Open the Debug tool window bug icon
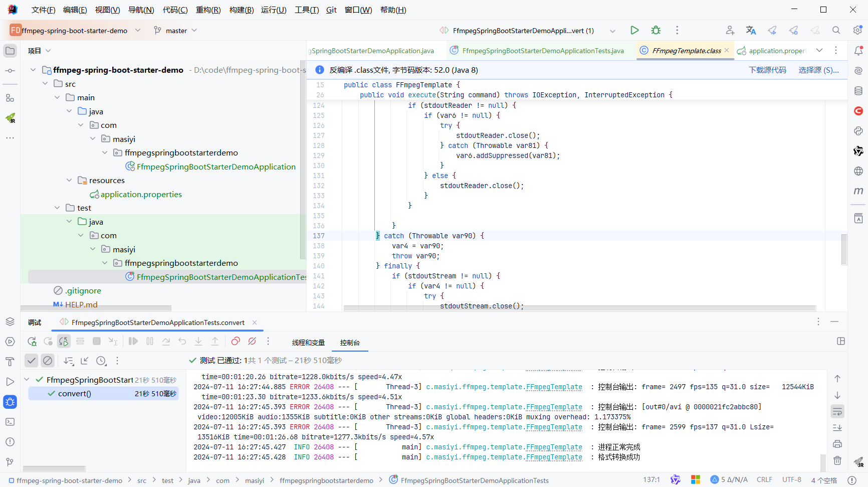 [10, 402]
